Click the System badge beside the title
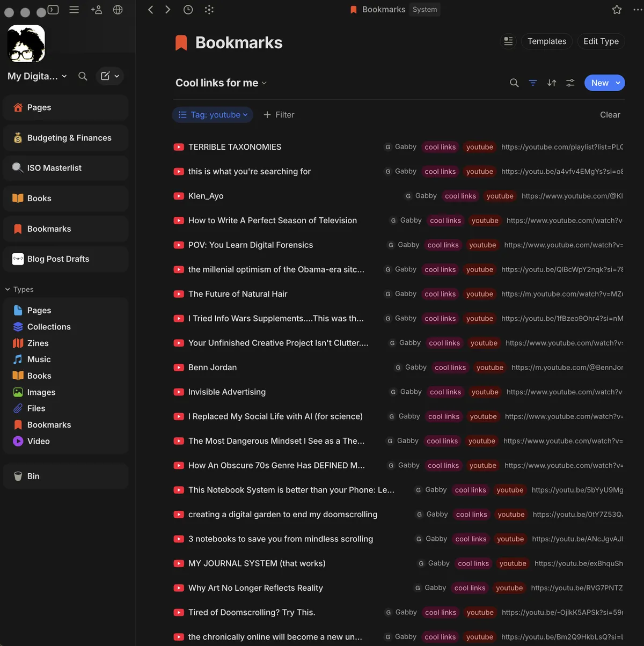This screenshot has height=646, width=644. click(x=425, y=10)
